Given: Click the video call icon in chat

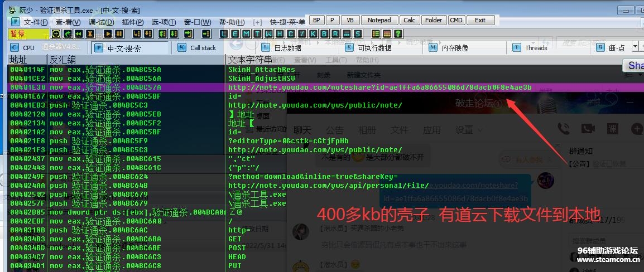Looking at the screenshot, I should (x=588, y=129).
